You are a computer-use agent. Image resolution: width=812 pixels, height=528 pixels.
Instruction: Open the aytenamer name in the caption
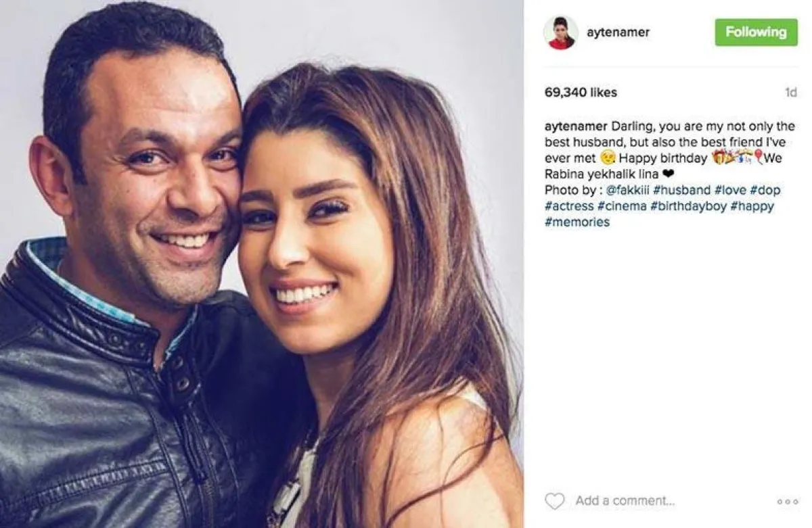pyautogui.click(x=576, y=127)
